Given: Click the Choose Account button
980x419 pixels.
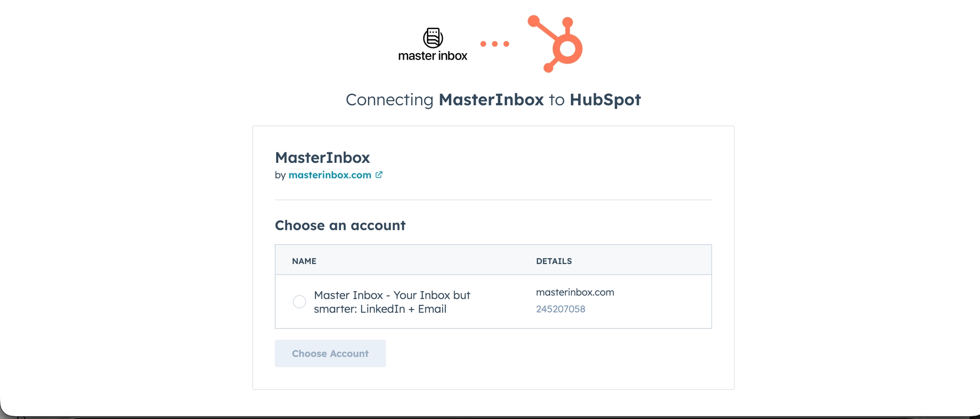Looking at the screenshot, I should coord(330,353).
